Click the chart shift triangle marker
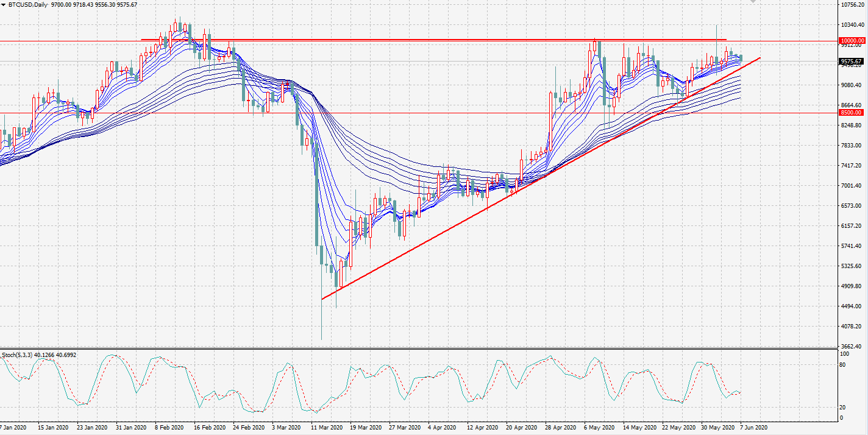Screen dimensions: 868x435 (753, 2)
